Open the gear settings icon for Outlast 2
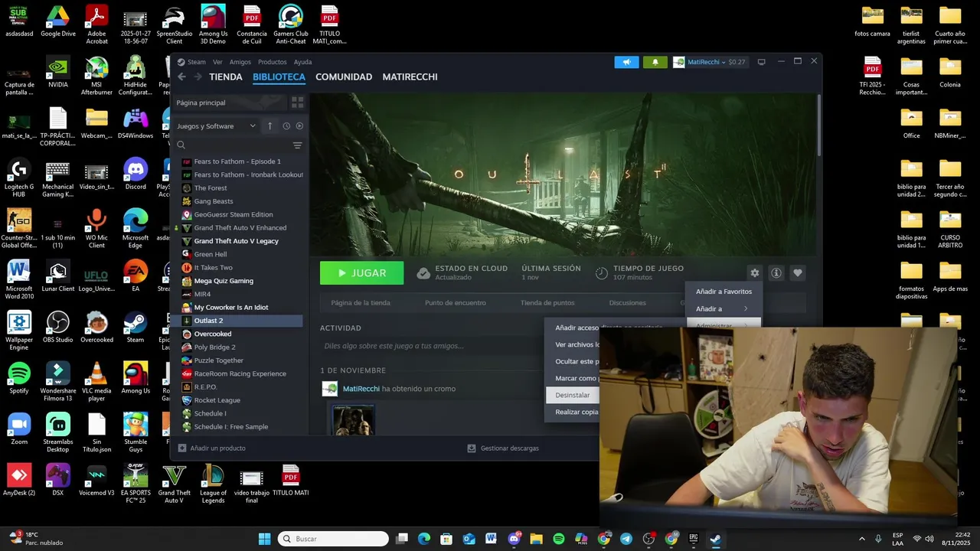 point(755,273)
